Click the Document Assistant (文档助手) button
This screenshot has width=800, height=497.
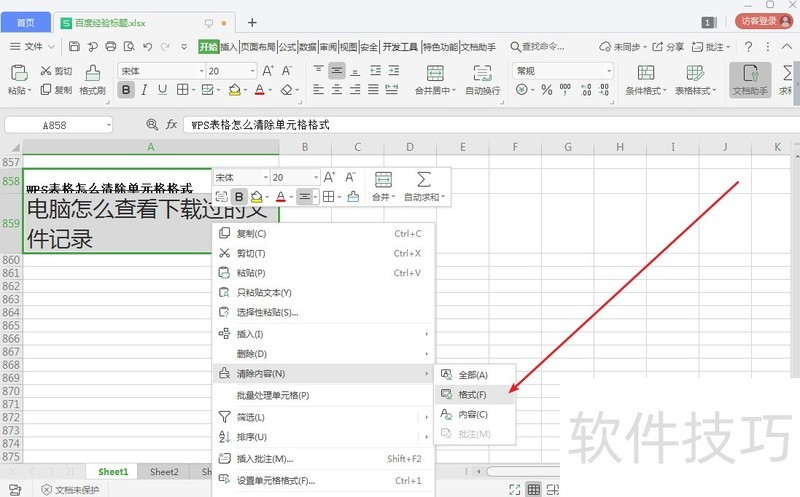pos(750,80)
